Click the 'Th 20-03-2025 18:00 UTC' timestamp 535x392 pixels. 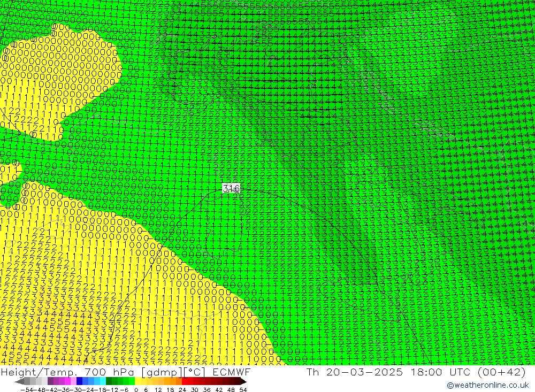pos(388,372)
